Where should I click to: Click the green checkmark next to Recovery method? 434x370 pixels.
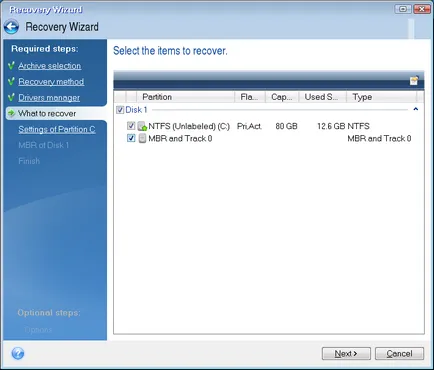click(11, 82)
